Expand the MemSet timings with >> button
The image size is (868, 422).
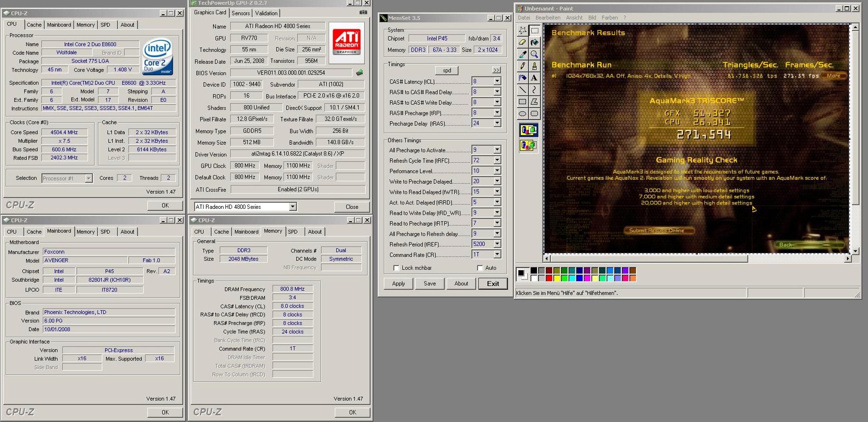pyautogui.click(x=496, y=70)
